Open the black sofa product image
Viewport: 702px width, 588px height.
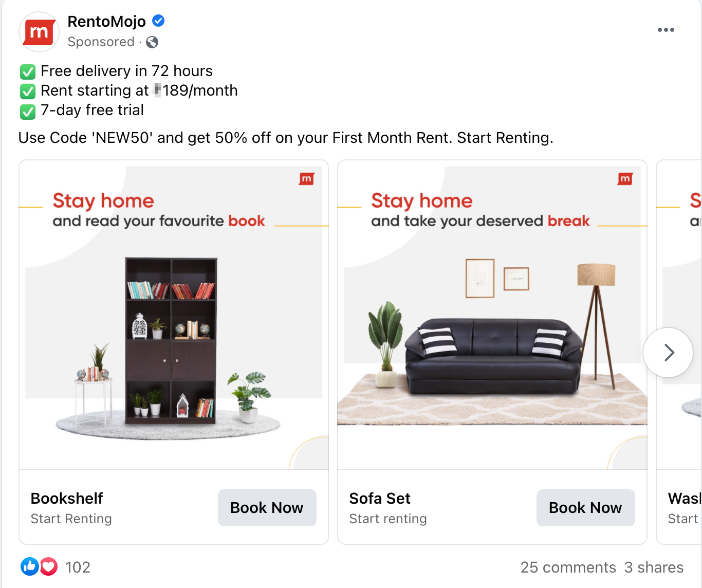pyautogui.click(x=492, y=315)
